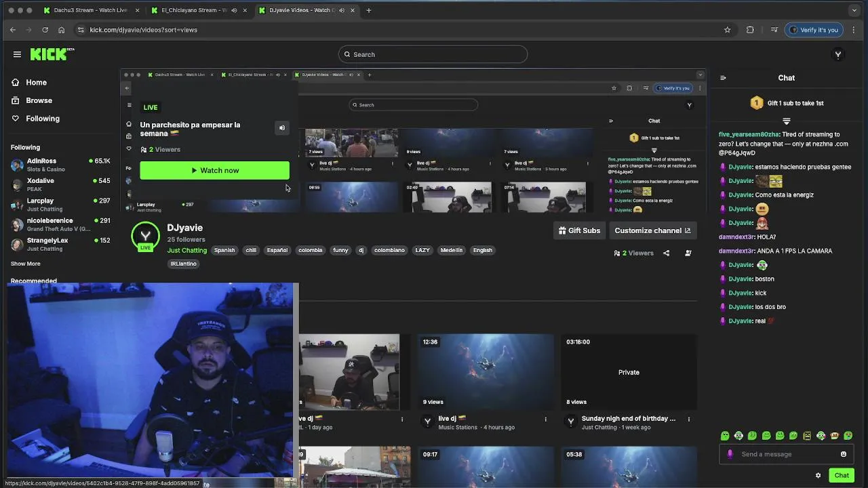Open Xodalive channel in the Following list
This screenshot has height=488, width=868.
60,184
